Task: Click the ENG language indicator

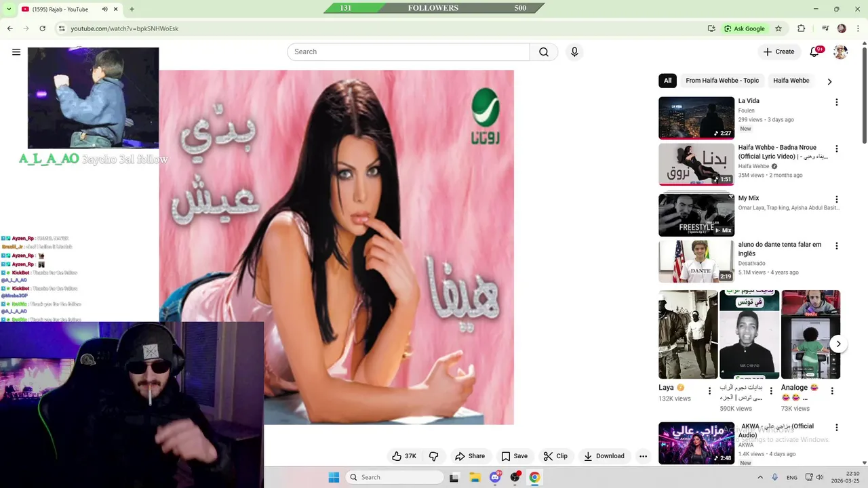Action: (x=791, y=477)
